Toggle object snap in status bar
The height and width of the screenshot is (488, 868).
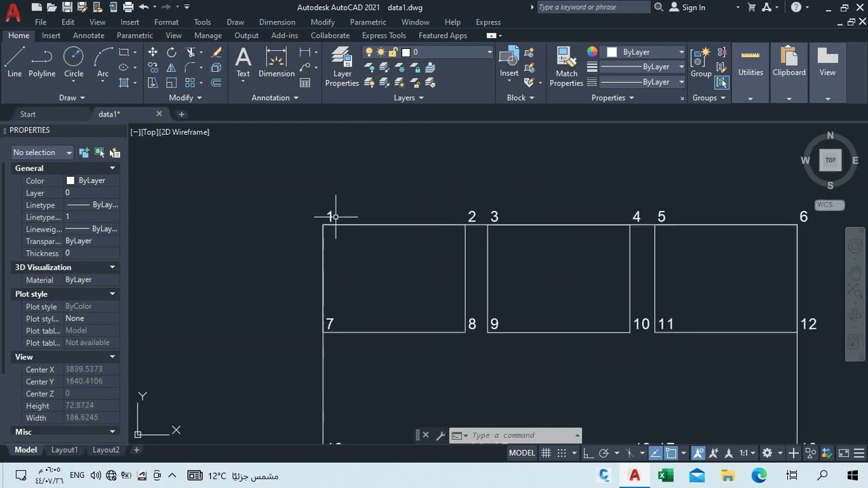[671, 453]
